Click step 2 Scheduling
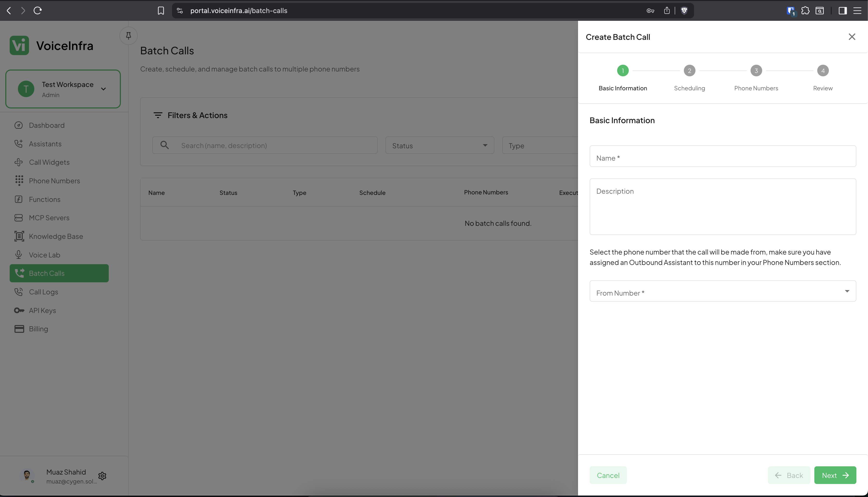 (689, 78)
